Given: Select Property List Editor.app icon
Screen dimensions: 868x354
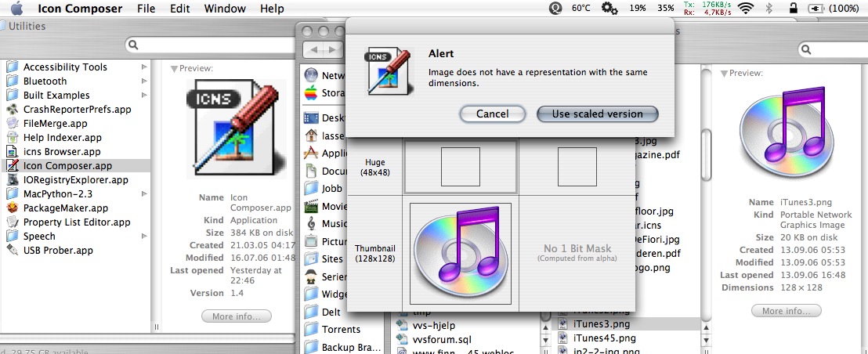Looking at the screenshot, I should 13,222.
